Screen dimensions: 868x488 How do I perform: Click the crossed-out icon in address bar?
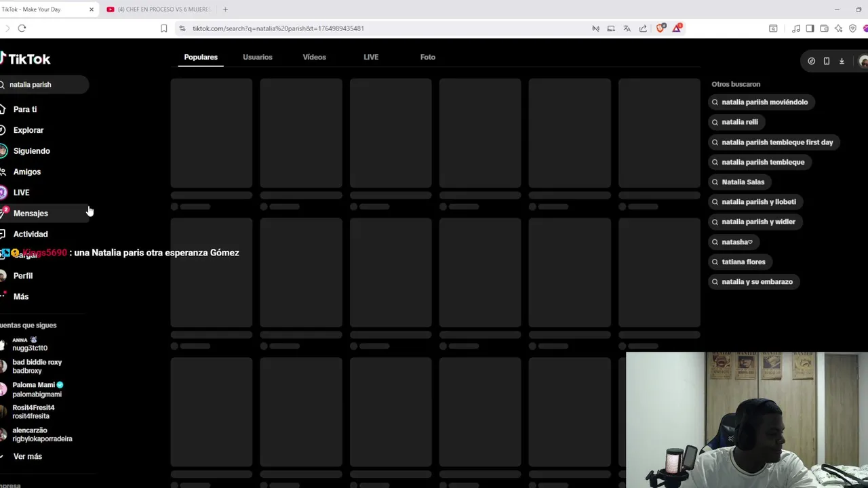click(x=595, y=28)
